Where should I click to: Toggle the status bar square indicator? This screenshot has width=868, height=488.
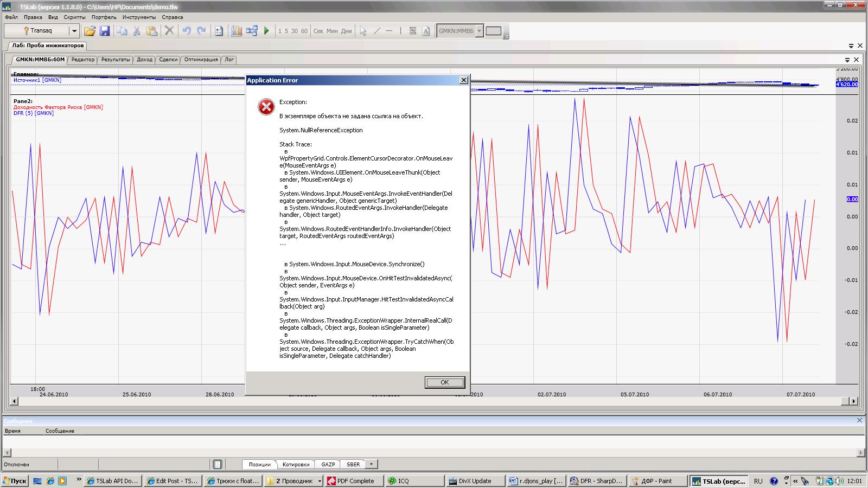pos(218,464)
